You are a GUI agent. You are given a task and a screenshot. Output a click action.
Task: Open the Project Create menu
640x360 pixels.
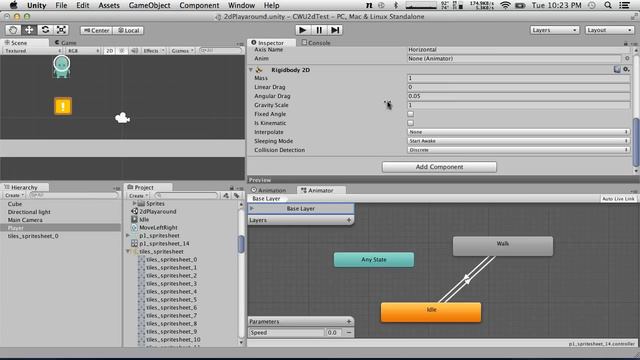click(138, 196)
